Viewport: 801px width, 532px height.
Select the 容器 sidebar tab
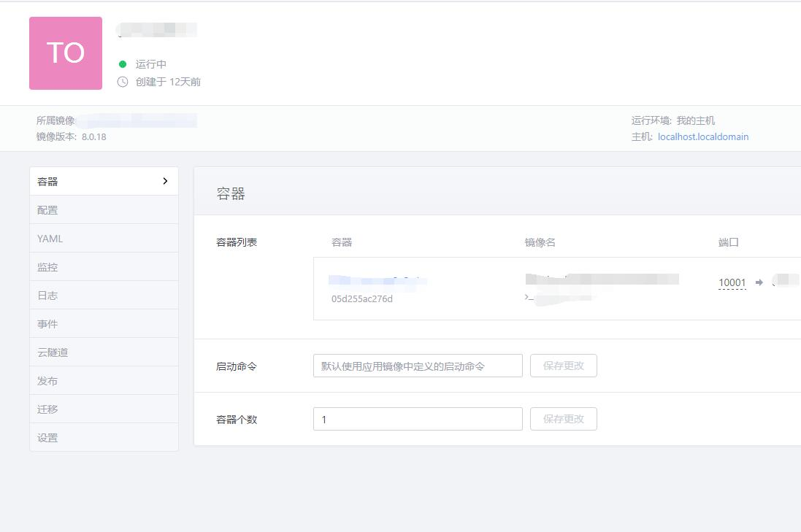pos(104,181)
